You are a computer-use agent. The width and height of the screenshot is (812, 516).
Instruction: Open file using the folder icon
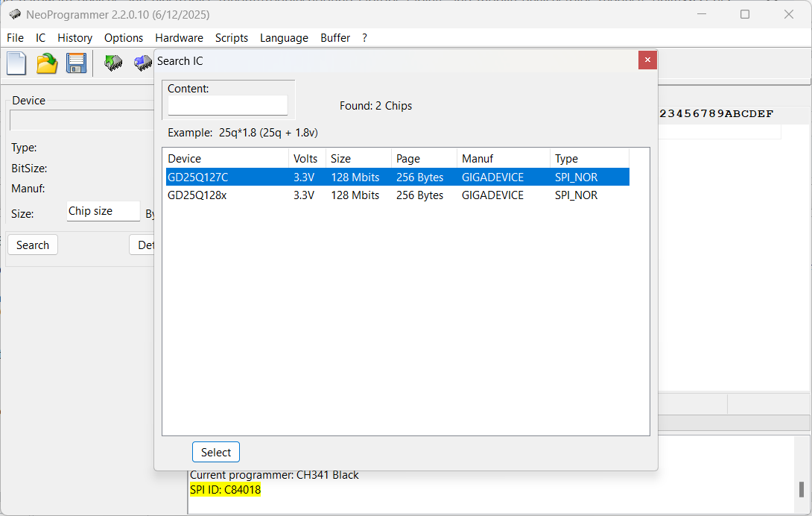(x=47, y=63)
